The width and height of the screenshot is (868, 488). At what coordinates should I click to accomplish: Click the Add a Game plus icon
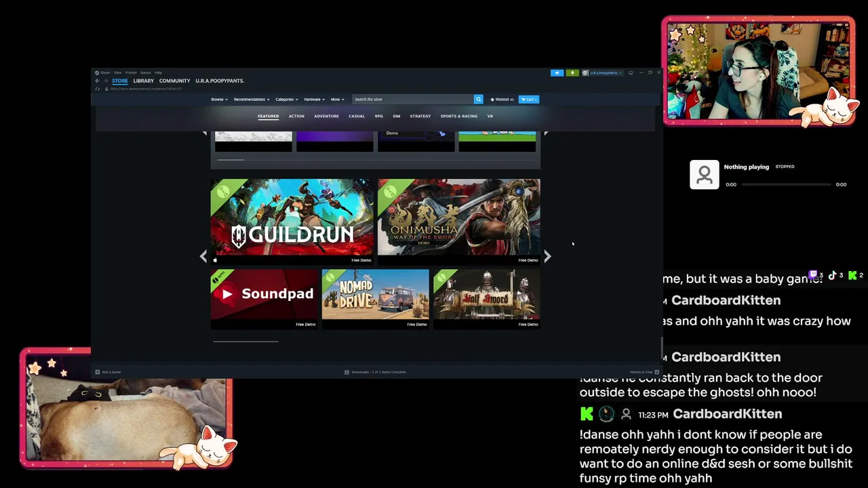(98, 372)
